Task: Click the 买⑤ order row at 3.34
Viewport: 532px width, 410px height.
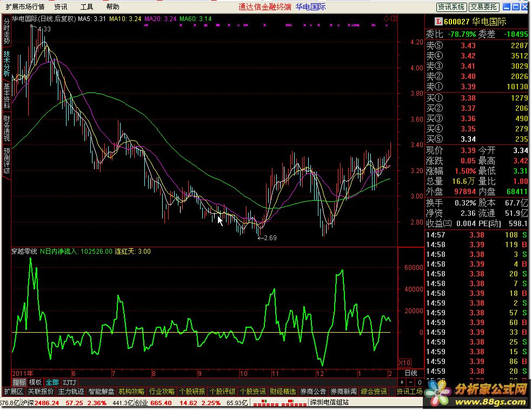Action: point(477,139)
